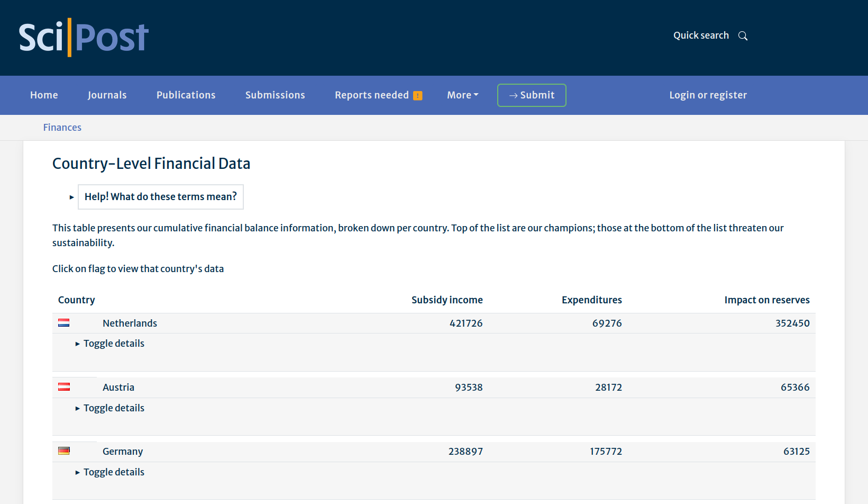Click the magnifying glass search icon
The height and width of the screenshot is (504, 868).
click(x=743, y=36)
